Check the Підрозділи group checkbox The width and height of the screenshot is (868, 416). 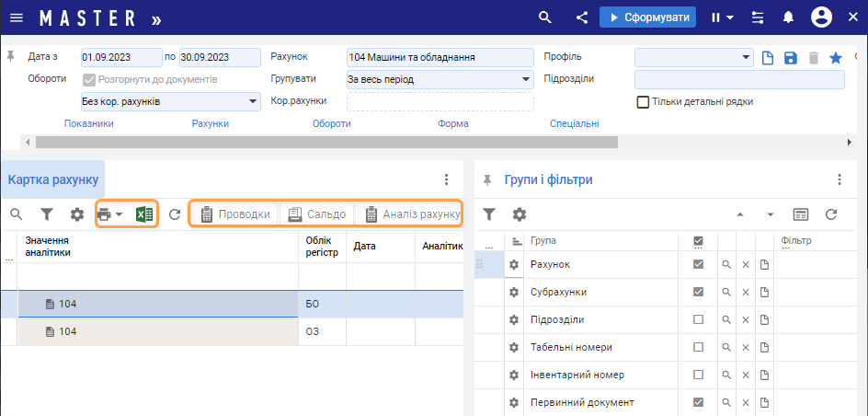699,319
